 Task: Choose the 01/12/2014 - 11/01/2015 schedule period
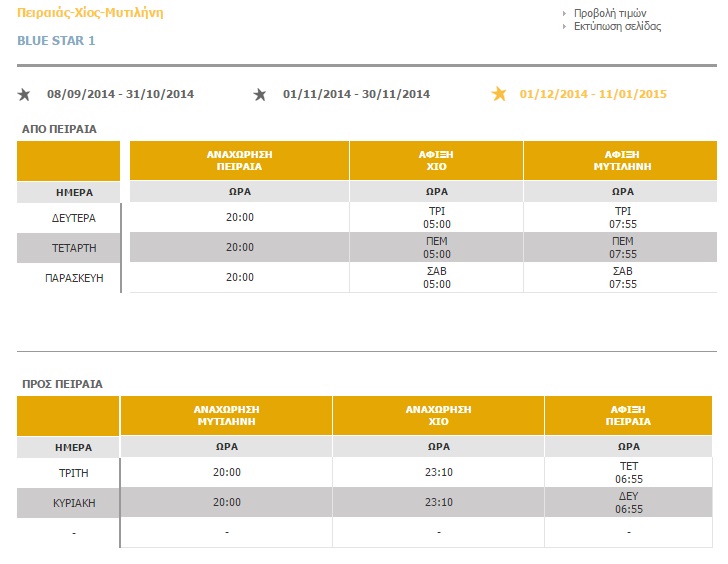point(593,94)
